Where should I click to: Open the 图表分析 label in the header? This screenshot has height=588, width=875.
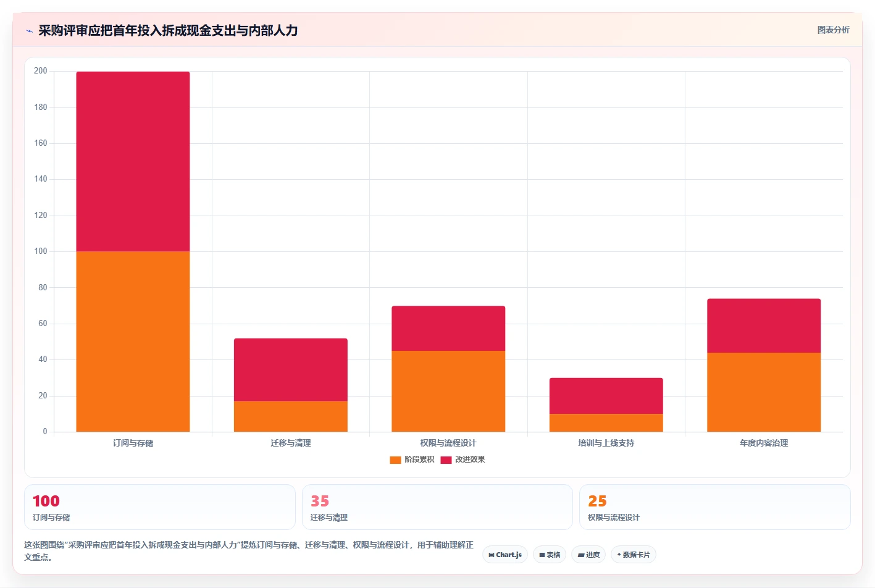coord(833,30)
